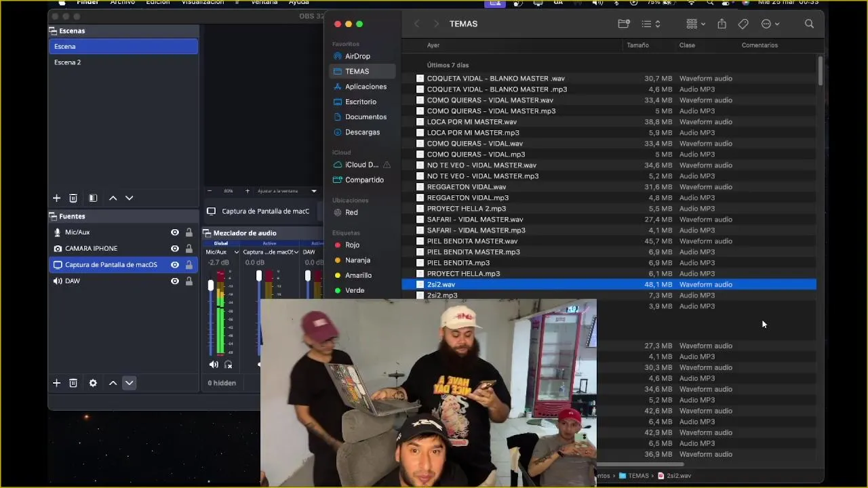Image resolution: width=868 pixels, height=488 pixels.
Task: Adjust Captura de macOS volume fader
Action: point(259,276)
